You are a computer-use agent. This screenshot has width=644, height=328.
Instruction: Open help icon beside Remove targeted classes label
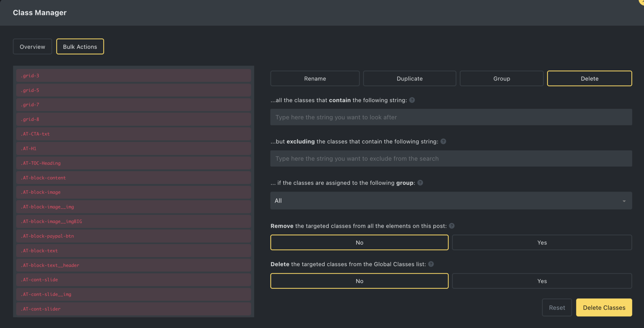pyautogui.click(x=452, y=226)
